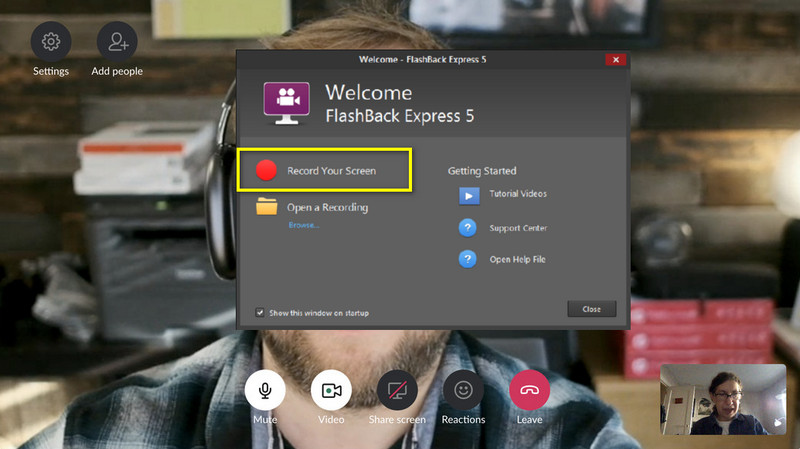Screen dimensions: 800x449
Task: Click the Welcome - FlashBack Express 5 title bar
Action: coord(422,60)
